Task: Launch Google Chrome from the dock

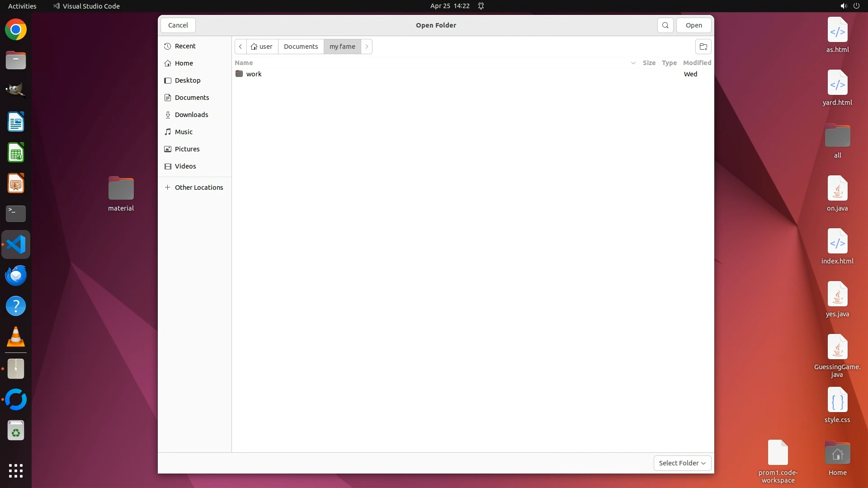Action: [16, 30]
